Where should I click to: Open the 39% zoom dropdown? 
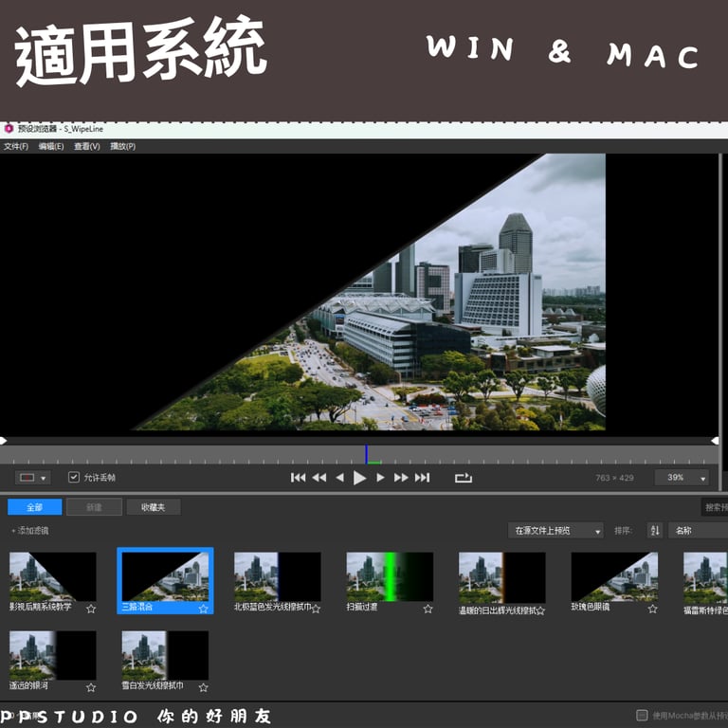click(682, 478)
